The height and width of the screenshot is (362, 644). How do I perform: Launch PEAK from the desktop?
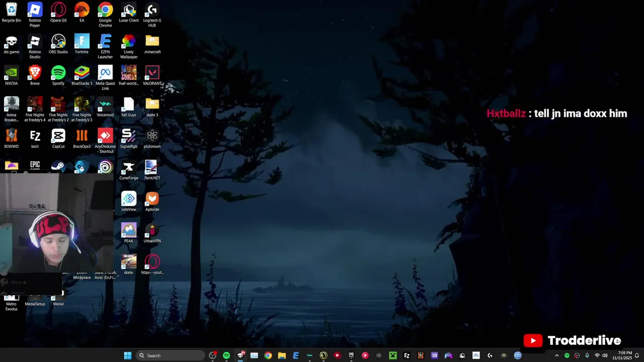(x=129, y=233)
